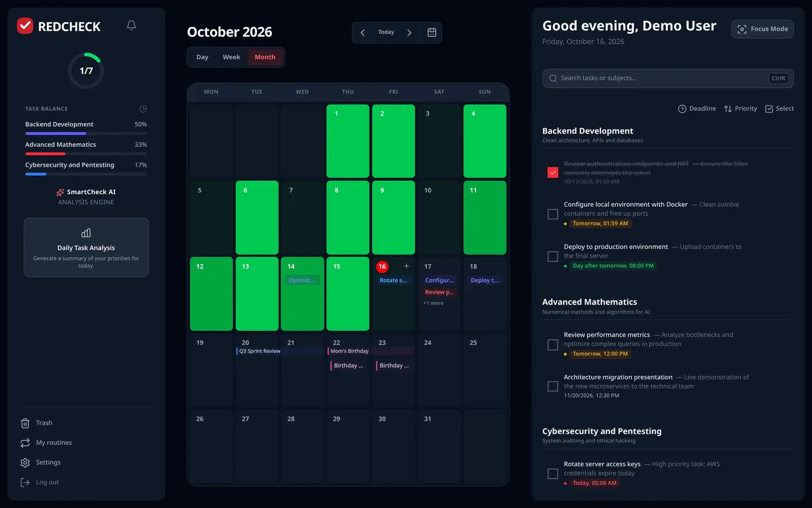Click the Advanced Mathematics section heading
Viewport: 812px width, 508px height.
point(589,302)
